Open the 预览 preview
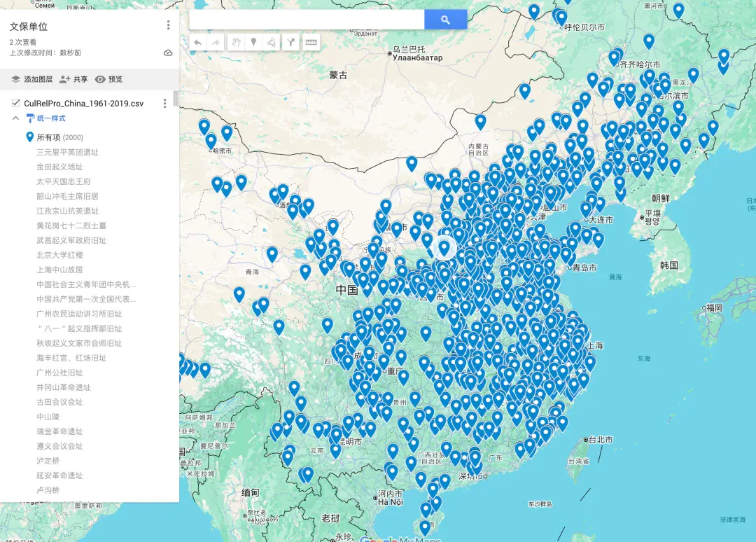The height and width of the screenshot is (542, 756). (x=108, y=79)
